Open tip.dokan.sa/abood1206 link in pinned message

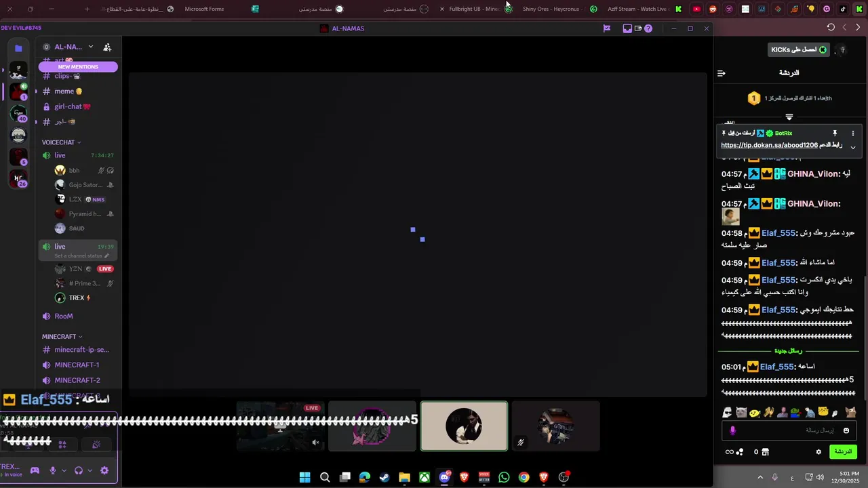click(x=769, y=145)
